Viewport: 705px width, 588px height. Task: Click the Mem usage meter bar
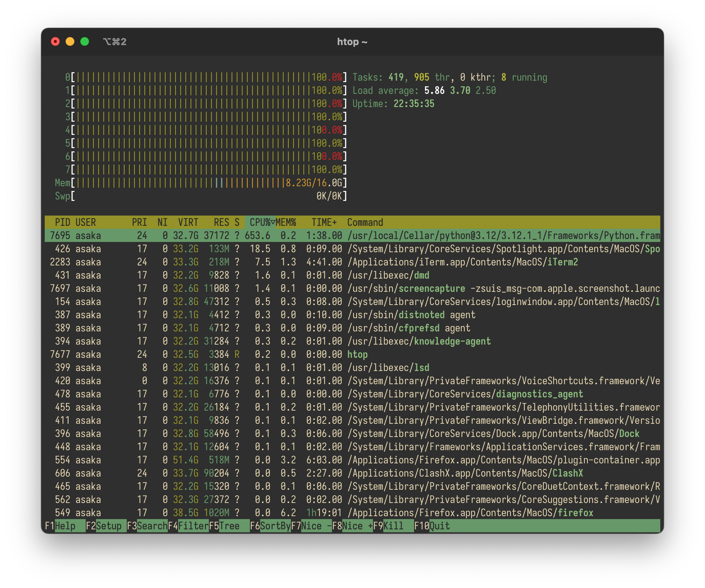pos(209,183)
